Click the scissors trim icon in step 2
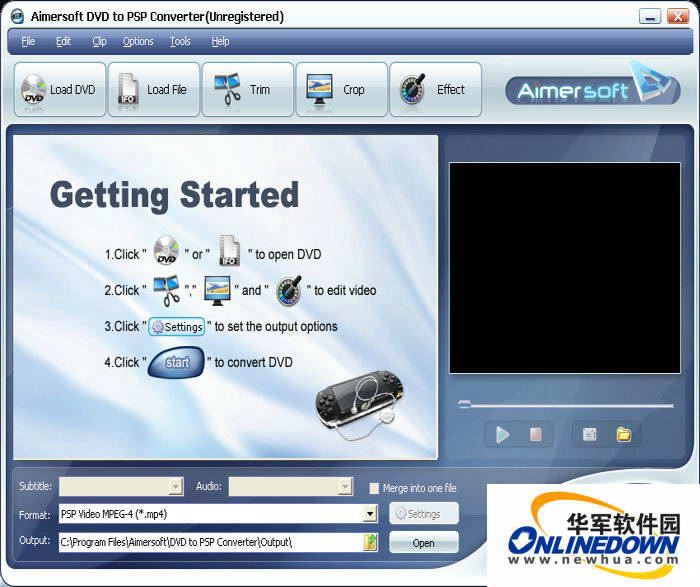 [167, 291]
